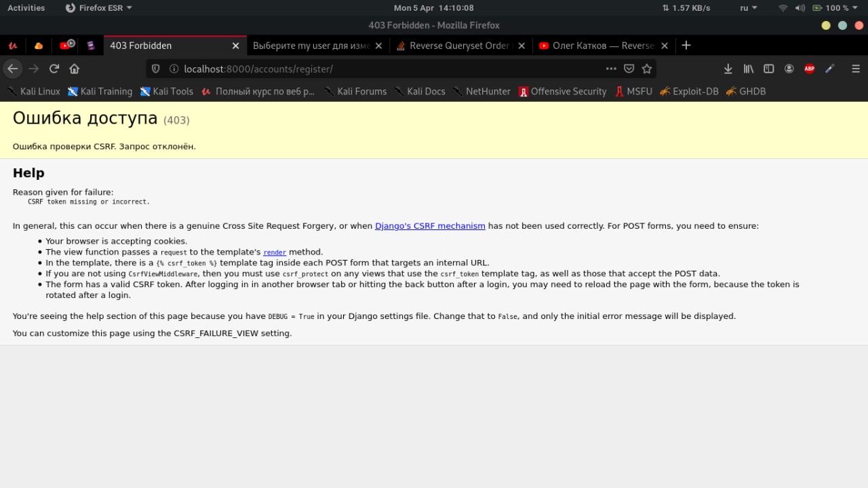Image resolution: width=868 pixels, height=488 pixels.
Task: Switch to the fourth pinned tab
Action: [x=91, y=45]
